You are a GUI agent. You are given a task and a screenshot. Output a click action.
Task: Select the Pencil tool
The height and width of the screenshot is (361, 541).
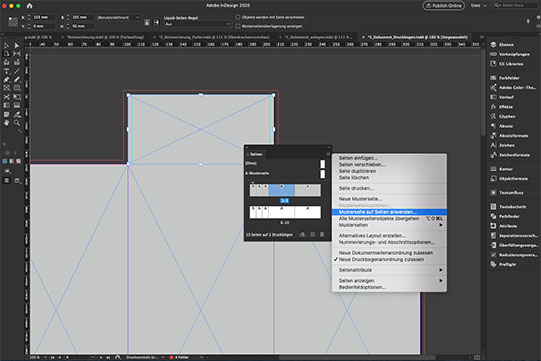point(17,79)
